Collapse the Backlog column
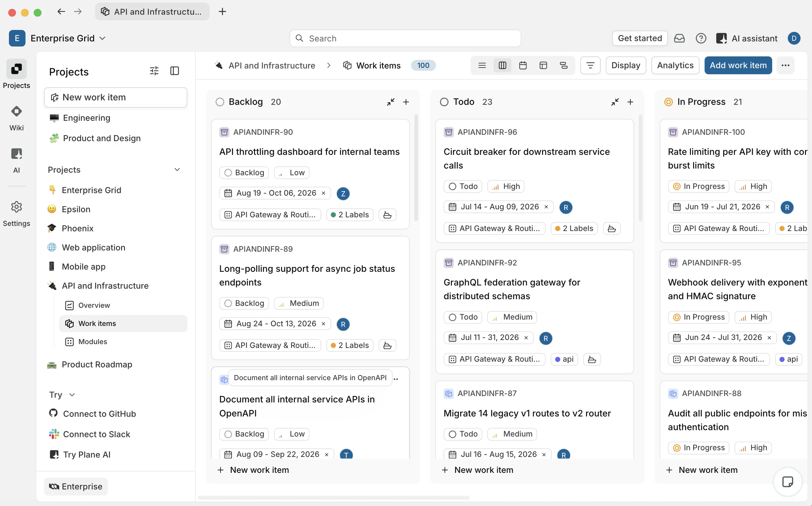The height and width of the screenshot is (506, 812). coord(391,102)
